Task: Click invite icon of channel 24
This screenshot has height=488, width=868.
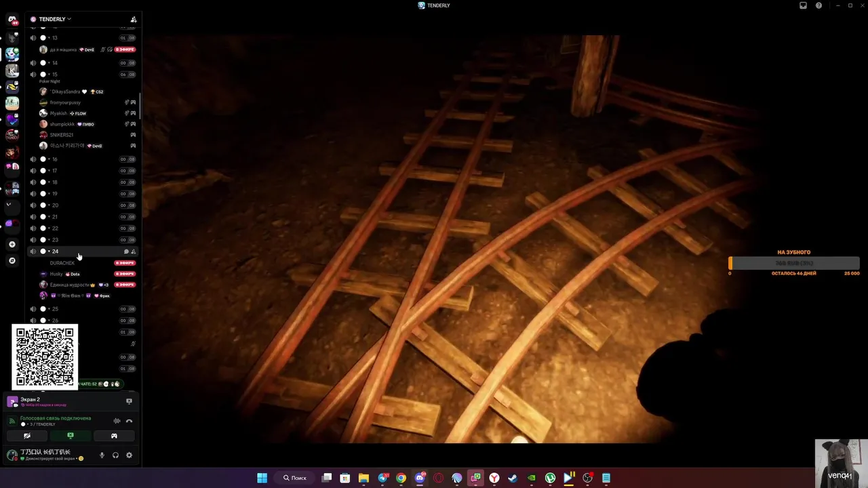Action: tap(134, 251)
